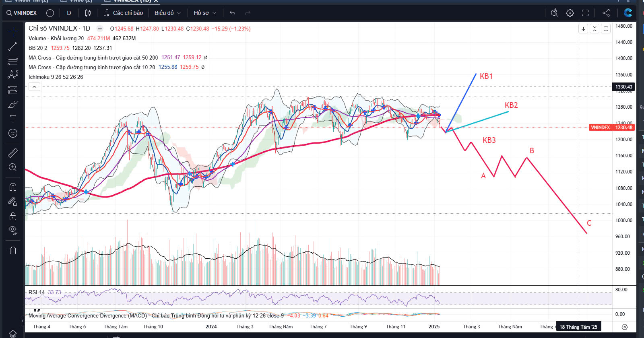Screen dimensions: 644x338
Task: Open the forecasting and measurement tools
Action: (13, 90)
